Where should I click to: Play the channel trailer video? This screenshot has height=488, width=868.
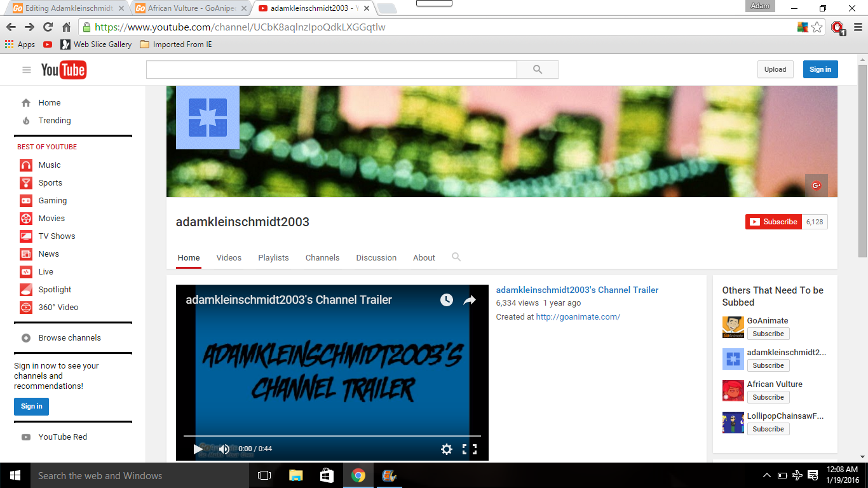pos(198,449)
